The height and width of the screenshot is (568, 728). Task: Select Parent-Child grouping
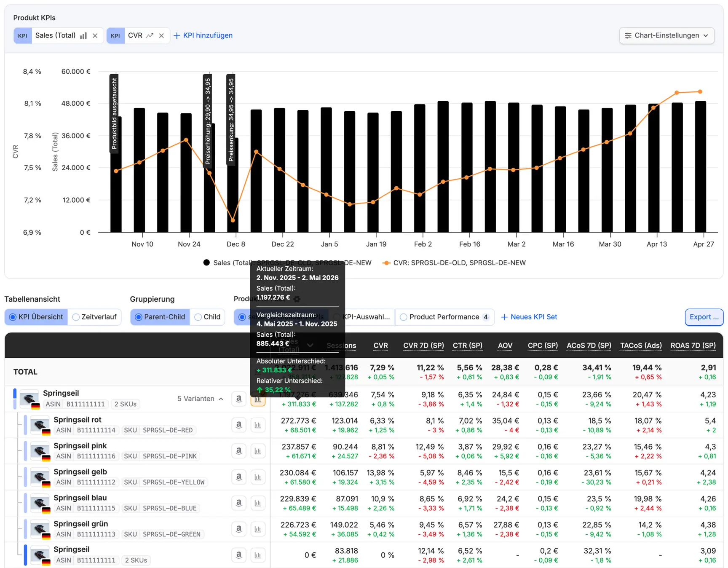tap(160, 317)
